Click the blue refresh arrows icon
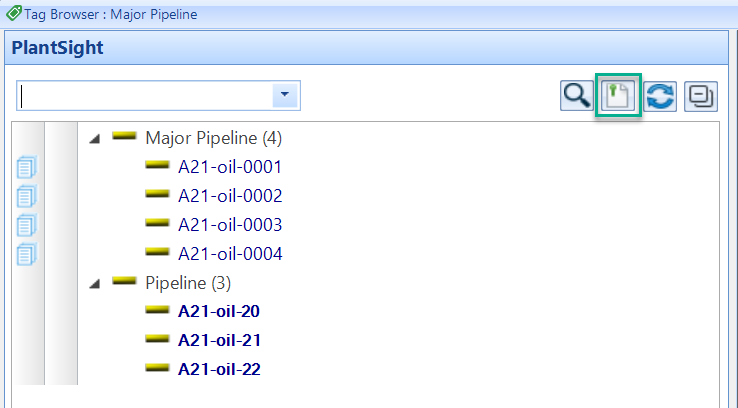The width and height of the screenshot is (738, 408). pos(660,96)
